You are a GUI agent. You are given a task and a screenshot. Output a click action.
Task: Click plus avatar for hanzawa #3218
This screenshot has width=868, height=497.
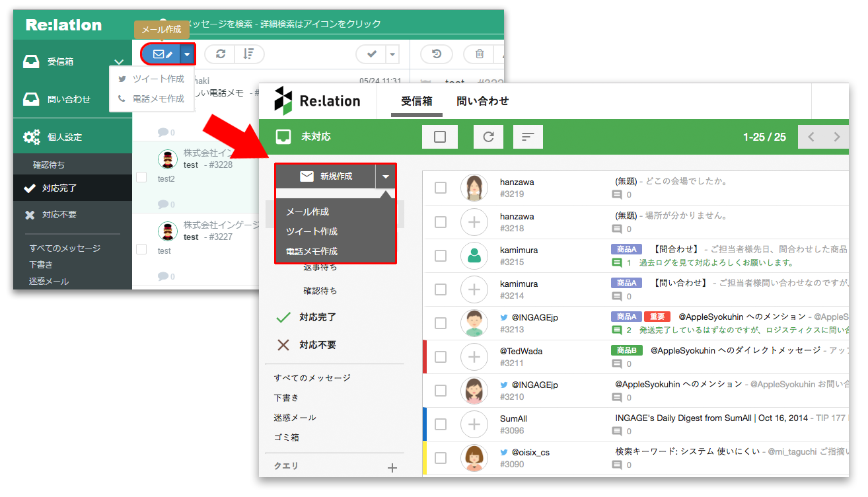pyautogui.click(x=474, y=222)
